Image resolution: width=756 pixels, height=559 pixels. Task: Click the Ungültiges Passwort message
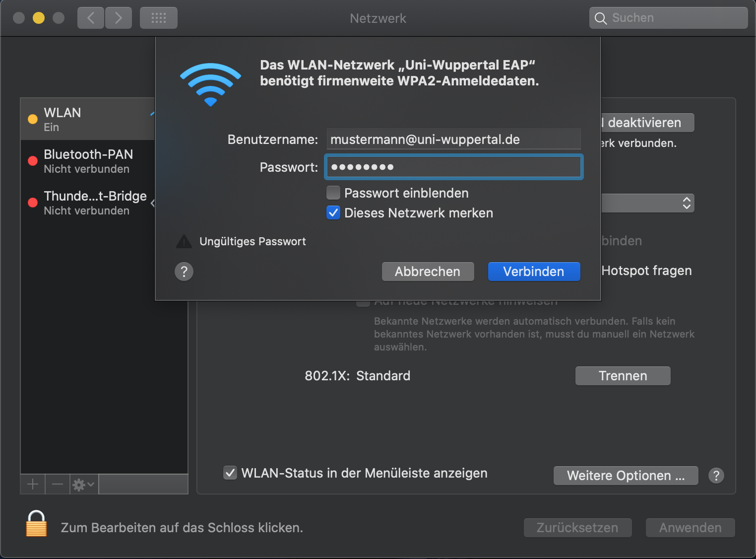tap(252, 241)
